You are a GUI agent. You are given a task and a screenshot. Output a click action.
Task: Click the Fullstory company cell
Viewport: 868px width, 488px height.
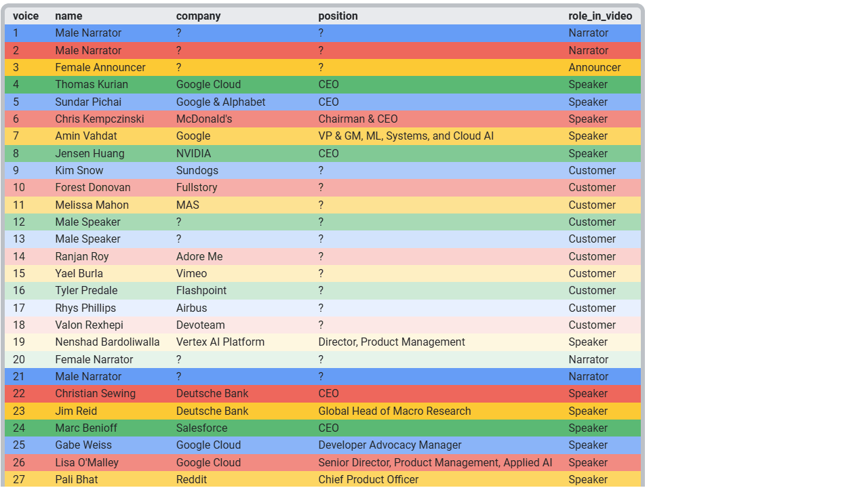pyautogui.click(x=196, y=188)
